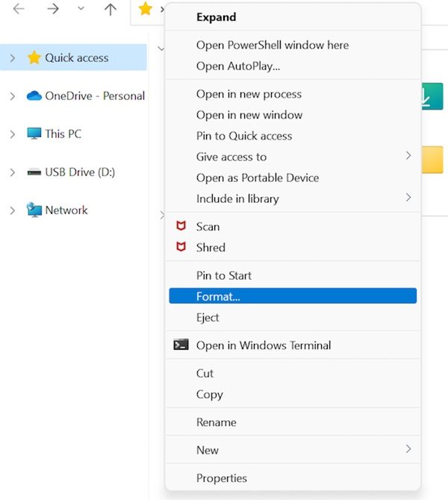Image resolution: width=448 pixels, height=500 pixels.
Task: Go up one folder with up arrow
Action: coord(111,10)
